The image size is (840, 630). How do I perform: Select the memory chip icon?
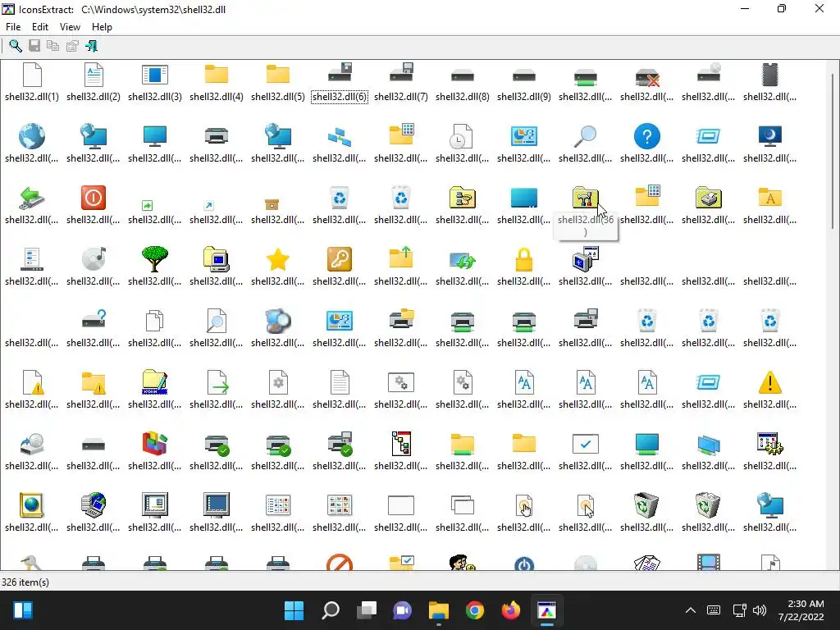pos(769,75)
